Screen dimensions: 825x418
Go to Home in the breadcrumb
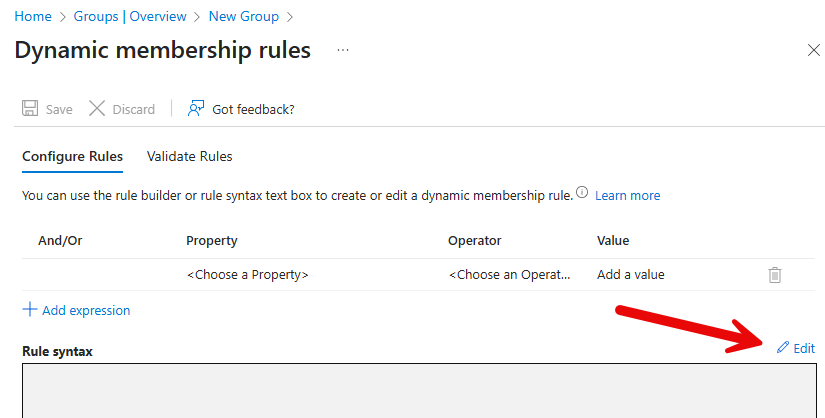pos(33,16)
